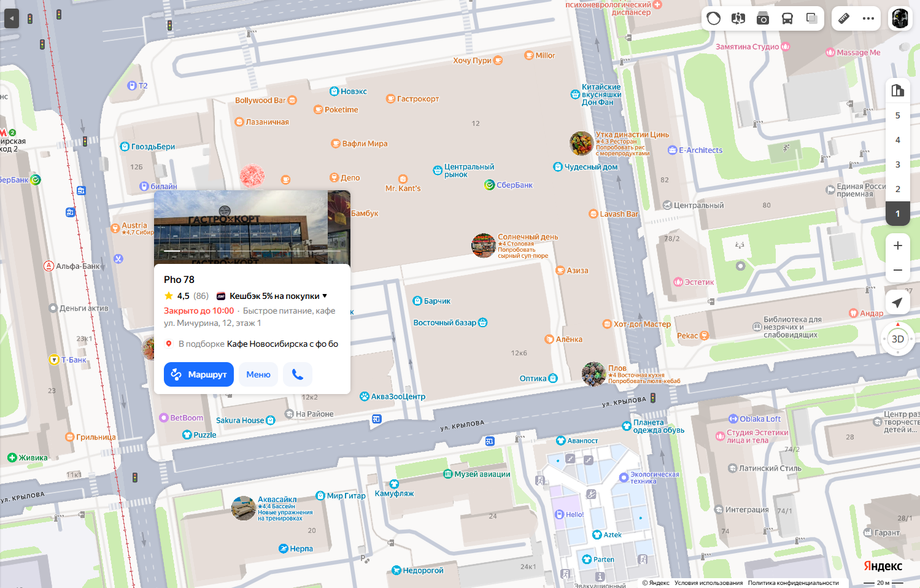Show photos layer camera icon

[763, 18]
